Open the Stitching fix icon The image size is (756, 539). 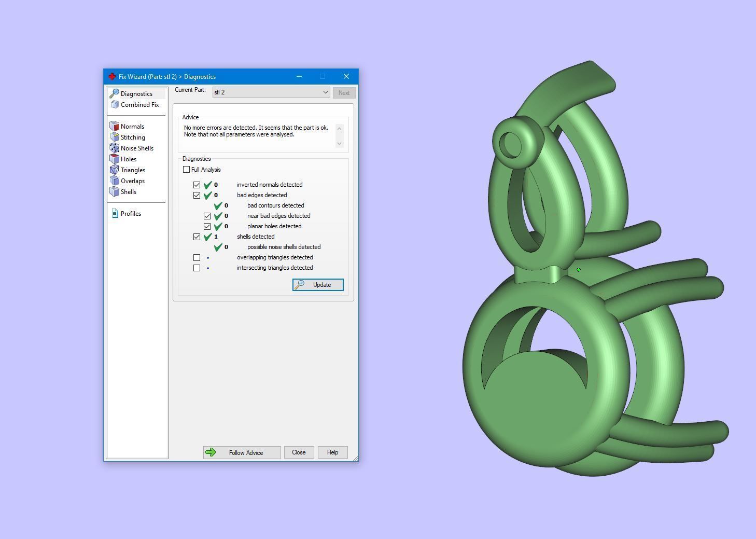tap(115, 137)
